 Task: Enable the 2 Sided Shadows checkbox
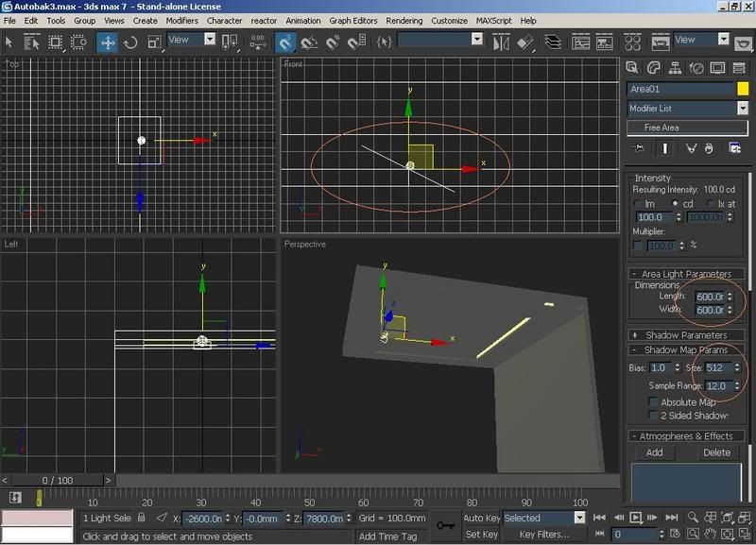tap(653, 416)
